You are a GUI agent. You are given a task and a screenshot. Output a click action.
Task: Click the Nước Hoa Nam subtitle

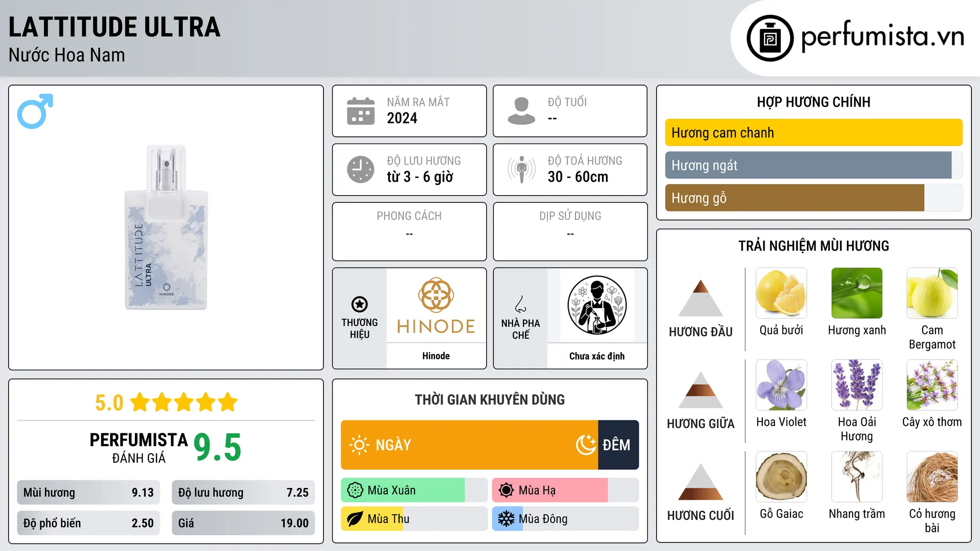pyautogui.click(x=67, y=55)
